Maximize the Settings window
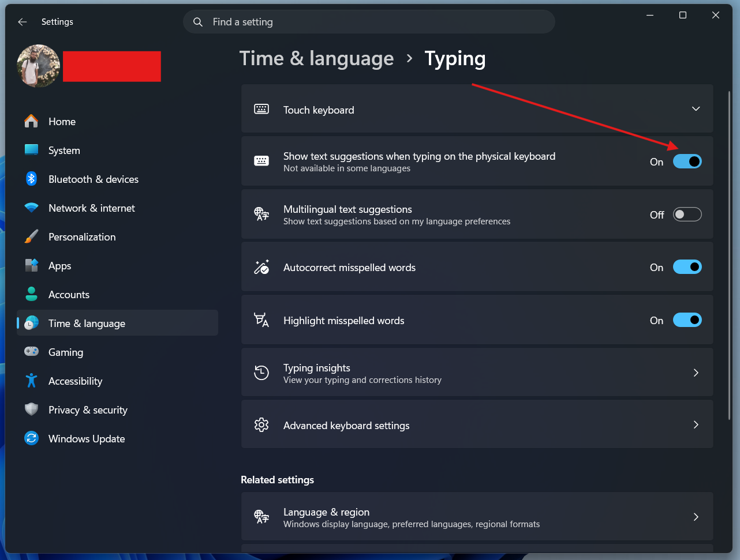This screenshot has width=740, height=560. tap(683, 16)
